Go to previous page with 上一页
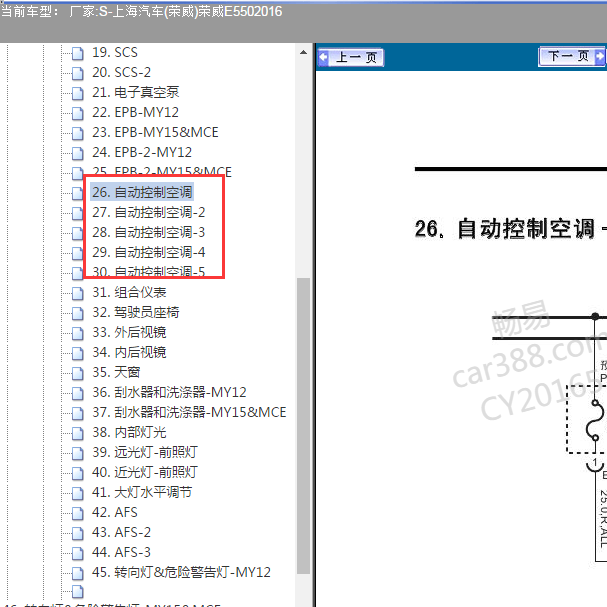 (x=351, y=58)
